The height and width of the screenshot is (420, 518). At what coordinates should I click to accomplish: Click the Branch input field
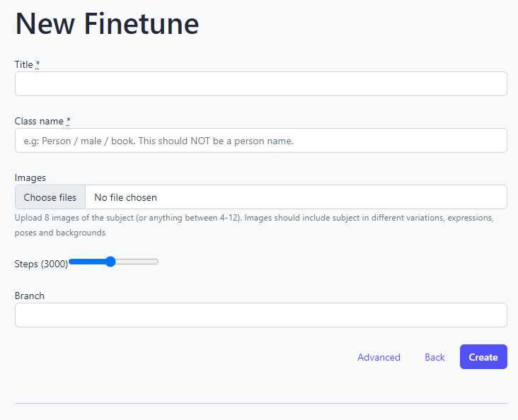[260, 315]
